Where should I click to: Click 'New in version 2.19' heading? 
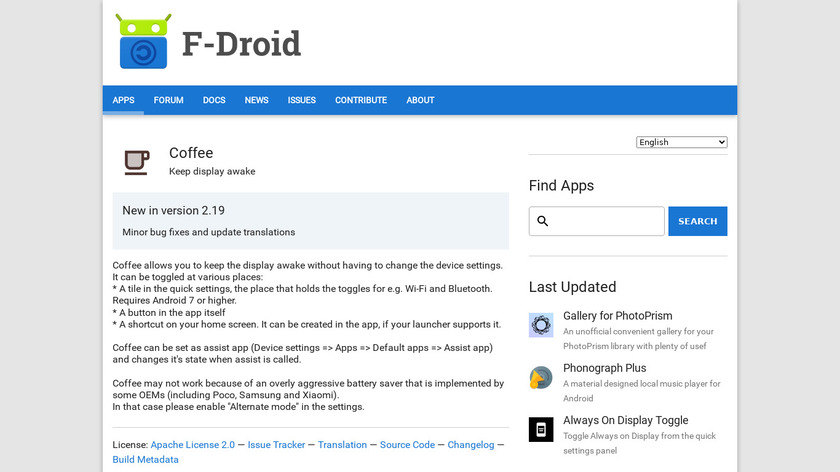click(x=174, y=211)
